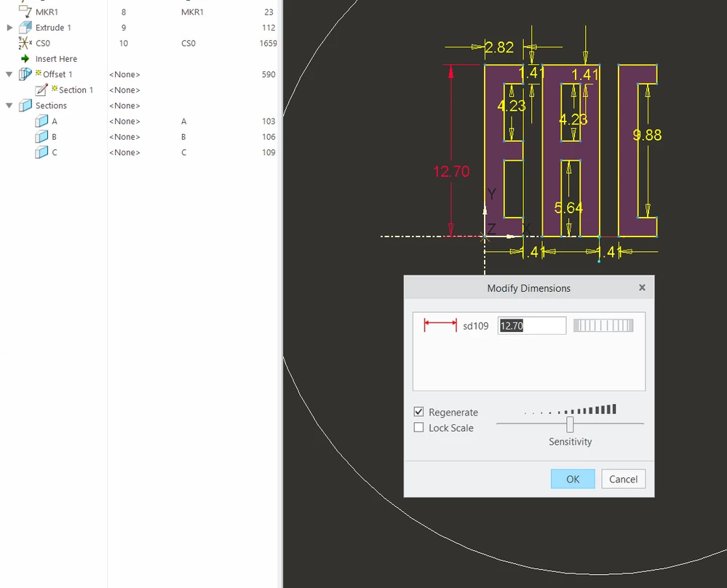Image resolution: width=727 pixels, height=588 pixels.
Task: Click the value 590 in Offset 1 row
Action: pos(269,74)
